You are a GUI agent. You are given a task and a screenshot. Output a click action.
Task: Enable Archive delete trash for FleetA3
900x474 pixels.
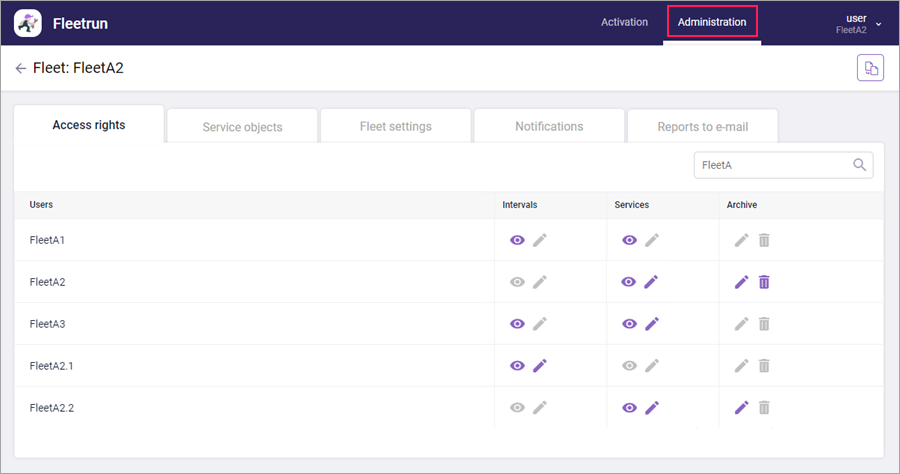pos(764,324)
